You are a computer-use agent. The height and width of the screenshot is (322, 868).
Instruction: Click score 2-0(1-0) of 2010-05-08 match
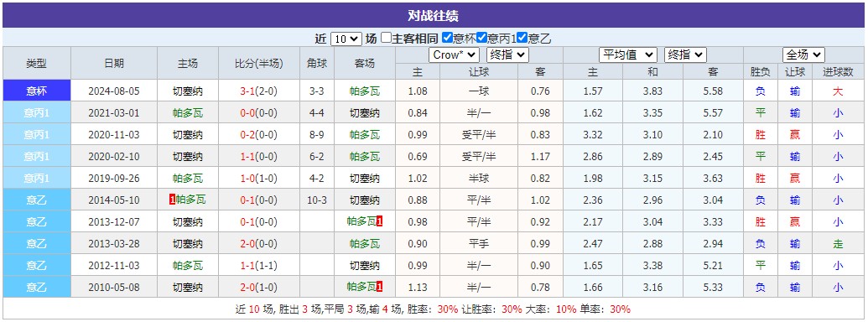(x=259, y=287)
